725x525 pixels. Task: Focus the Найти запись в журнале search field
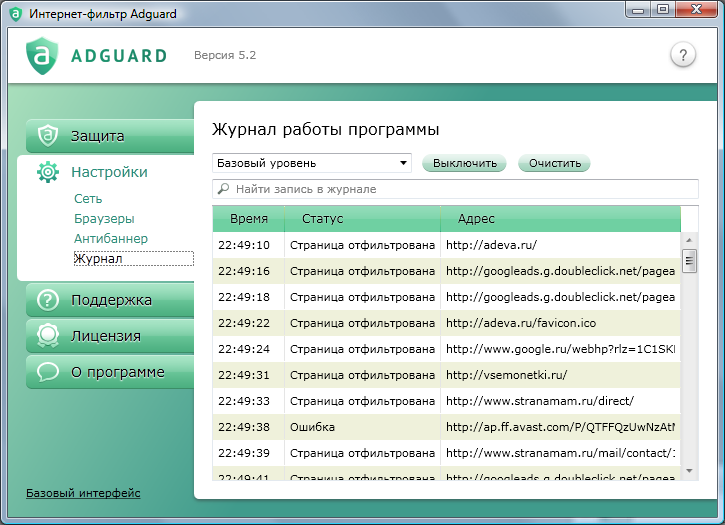tap(455, 189)
